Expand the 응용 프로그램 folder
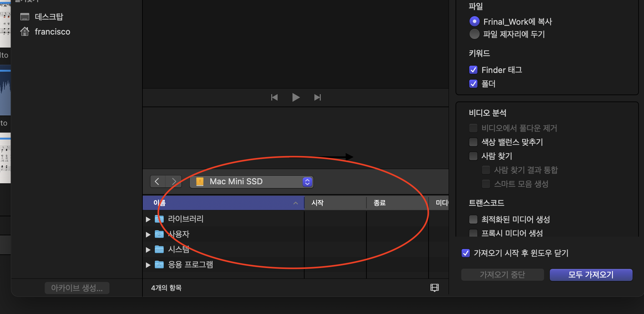 point(148,265)
